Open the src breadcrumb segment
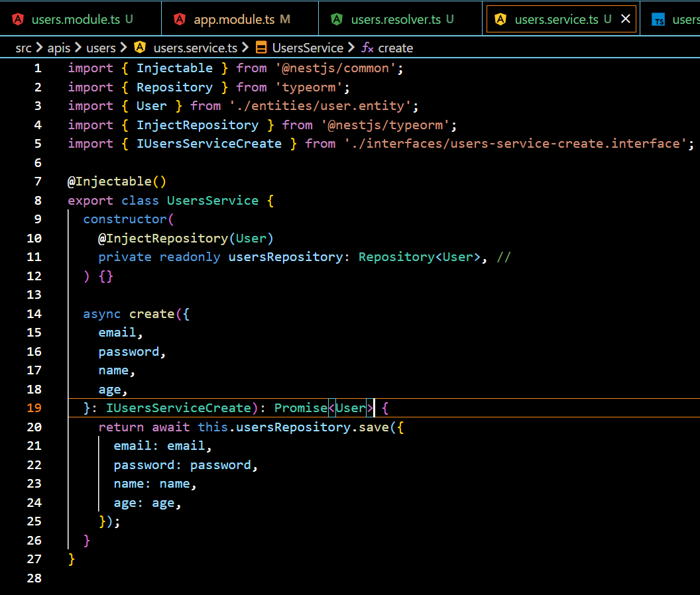This screenshot has width=700, height=595. (x=23, y=48)
